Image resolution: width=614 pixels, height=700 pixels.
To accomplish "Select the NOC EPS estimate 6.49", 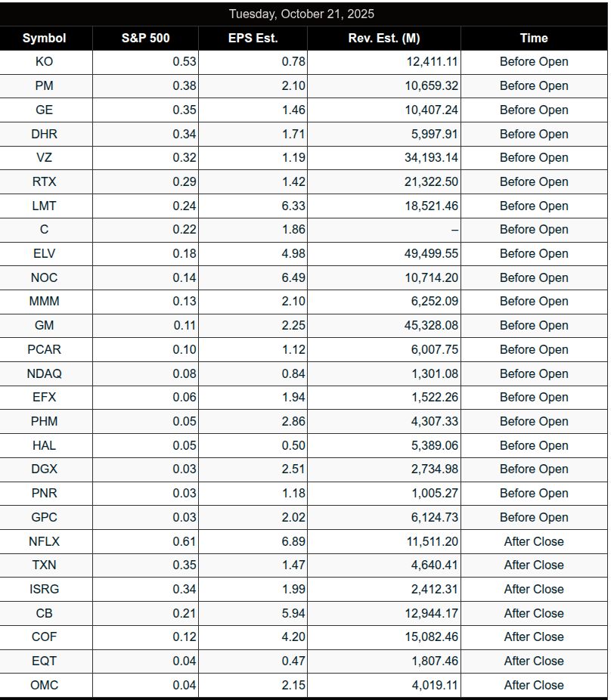I will pos(293,277).
